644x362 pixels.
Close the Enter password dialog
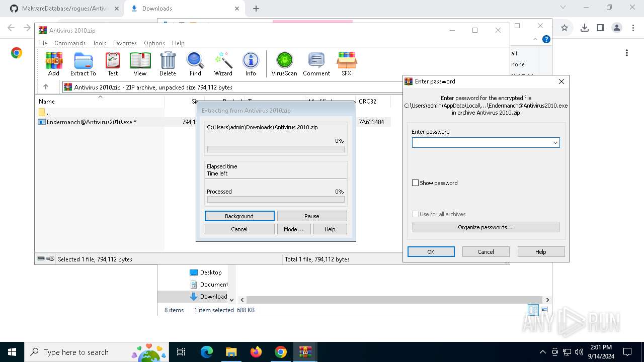pyautogui.click(x=561, y=81)
